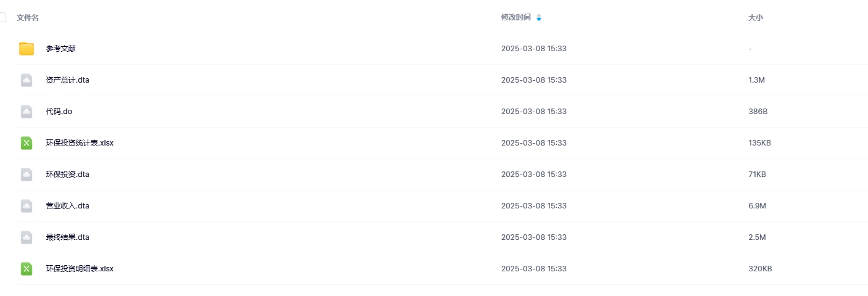Click the 环保投资.dta file icon
This screenshot has width=868, height=296.
(26, 175)
